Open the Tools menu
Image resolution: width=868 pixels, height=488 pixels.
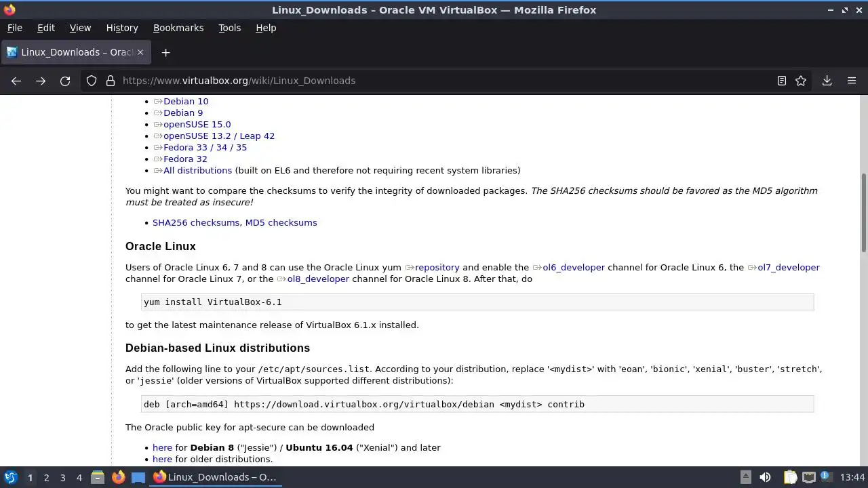pyautogui.click(x=229, y=28)
